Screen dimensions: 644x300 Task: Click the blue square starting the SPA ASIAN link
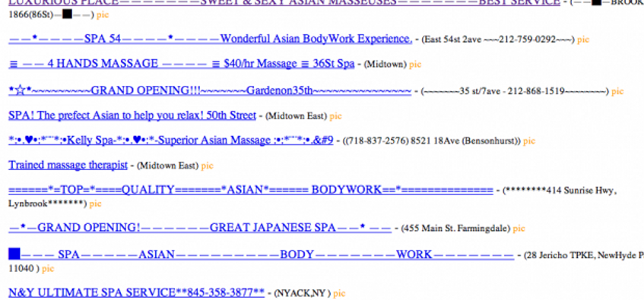[14, 254]
